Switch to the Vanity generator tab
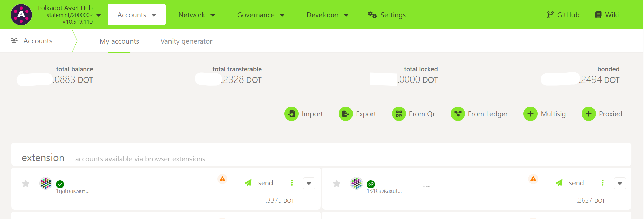This screenshot has height=219, width=644. (x=186, y=41)
